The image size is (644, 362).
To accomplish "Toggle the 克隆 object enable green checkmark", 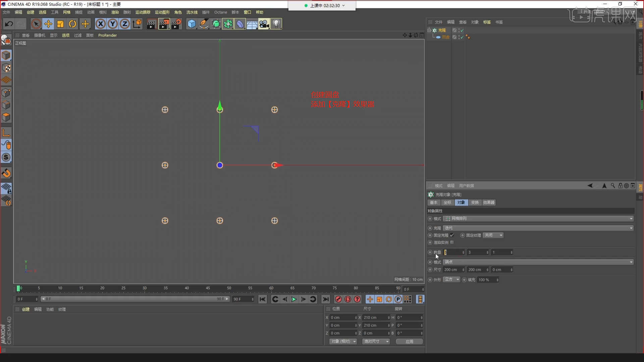I will point(462,30).
